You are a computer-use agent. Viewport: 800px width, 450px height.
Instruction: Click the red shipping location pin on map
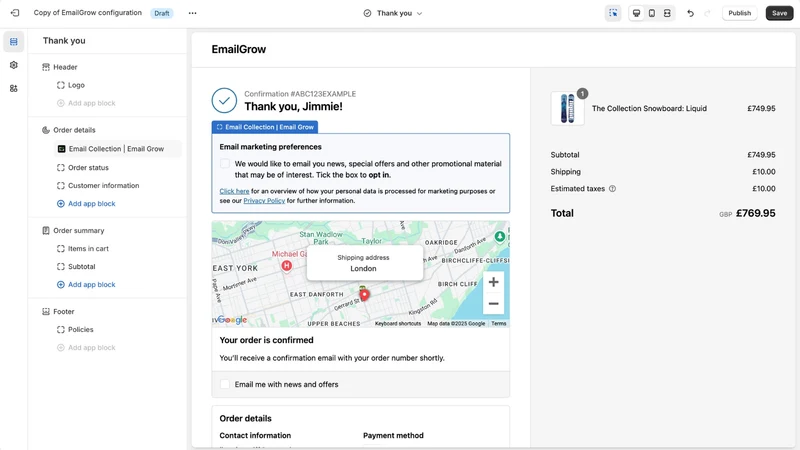pyautogui.click(x=364, y=294)
